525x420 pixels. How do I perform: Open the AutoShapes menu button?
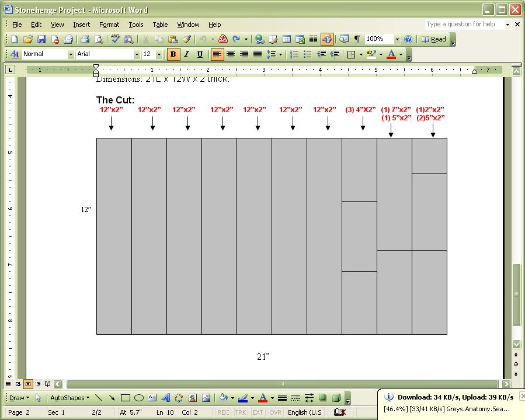click(69, 398)
